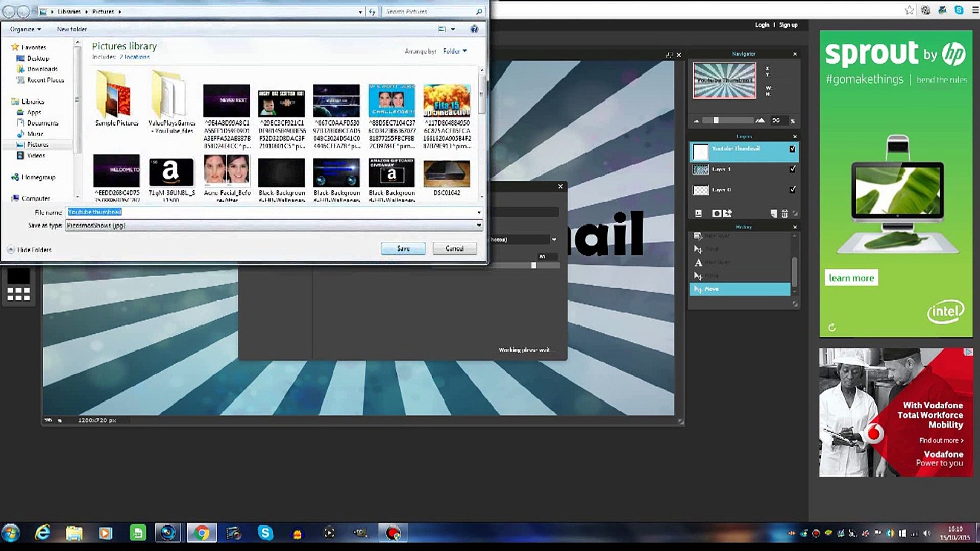The image size is (980, 551).
Task: Click the Save button
Action: tap(403, 248)
